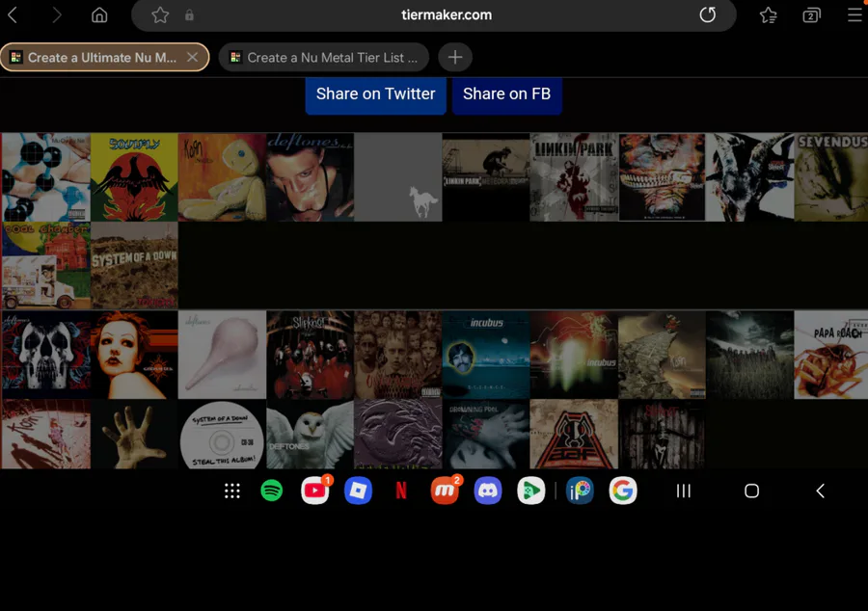Select the 'Steal This Album!' disc cover
Image resolution: width=868 pixels, height=611 pixels.
tap(222, 435)
